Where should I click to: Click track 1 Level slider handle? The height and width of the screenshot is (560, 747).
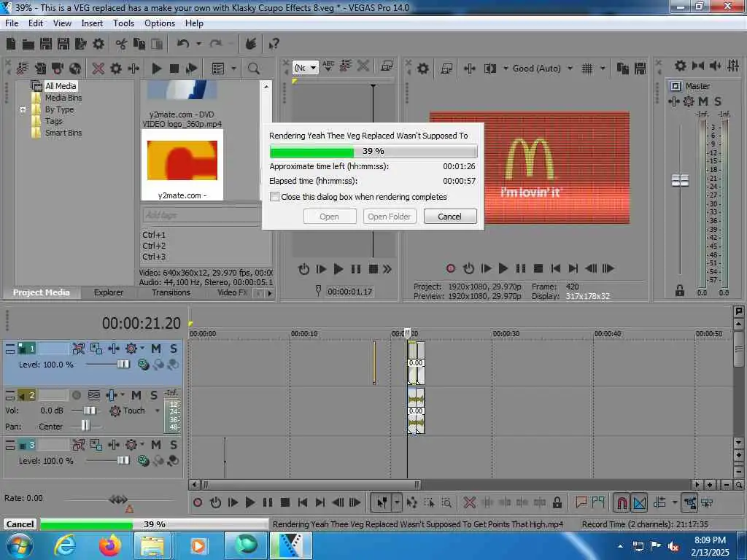(123, 365)
